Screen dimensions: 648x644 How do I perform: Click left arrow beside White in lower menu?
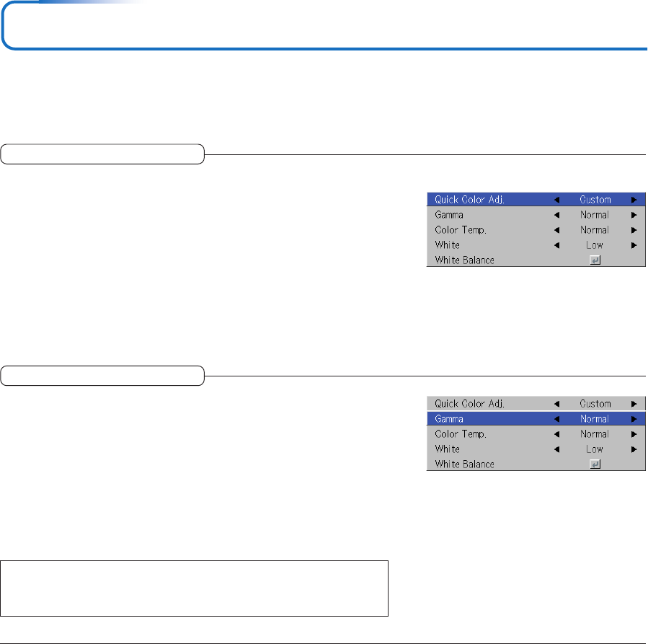pos(556,449)
